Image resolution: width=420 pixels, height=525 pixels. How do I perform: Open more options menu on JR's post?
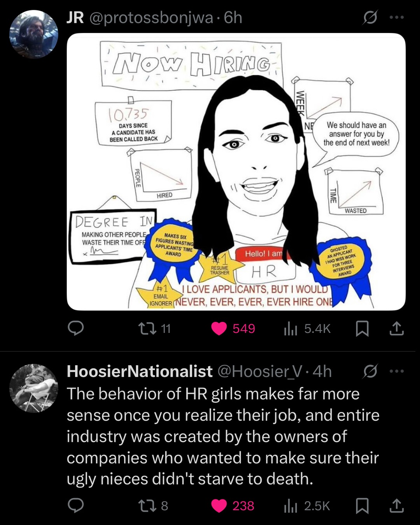coord(397,17)
